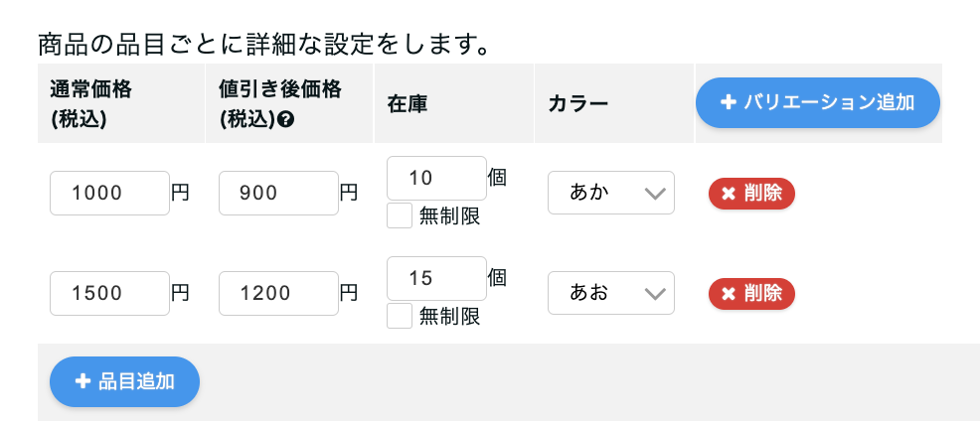Add a new variation with バリエーション追加
The width and height of the screenshot is (980, 425).
[x=818, y=102]
